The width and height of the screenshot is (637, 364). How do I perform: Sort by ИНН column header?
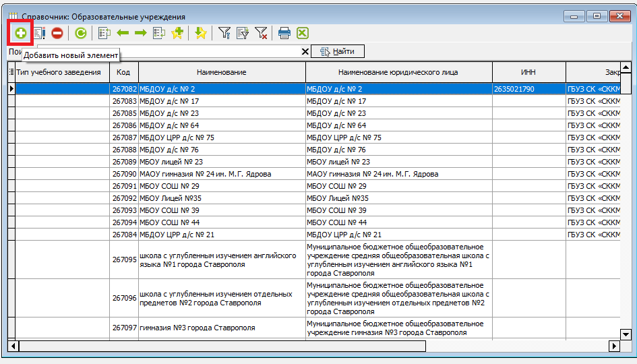(528, 72)
